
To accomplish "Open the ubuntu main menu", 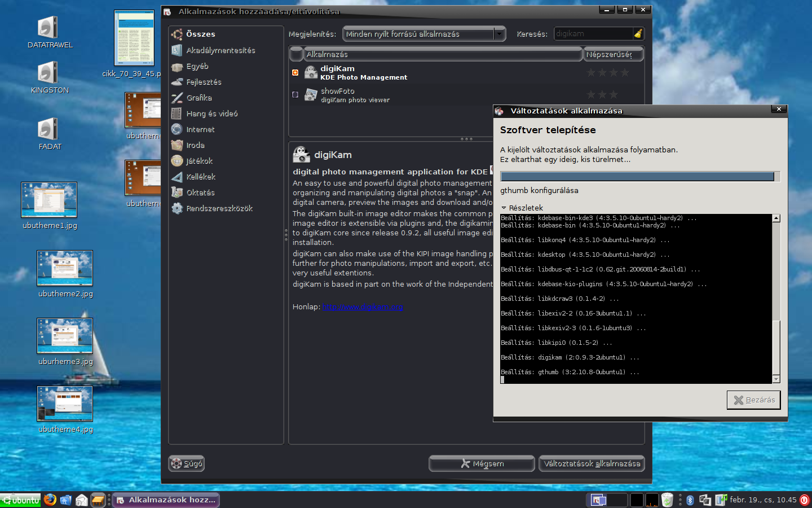I will pyautogui.click(x=21, y=500).
